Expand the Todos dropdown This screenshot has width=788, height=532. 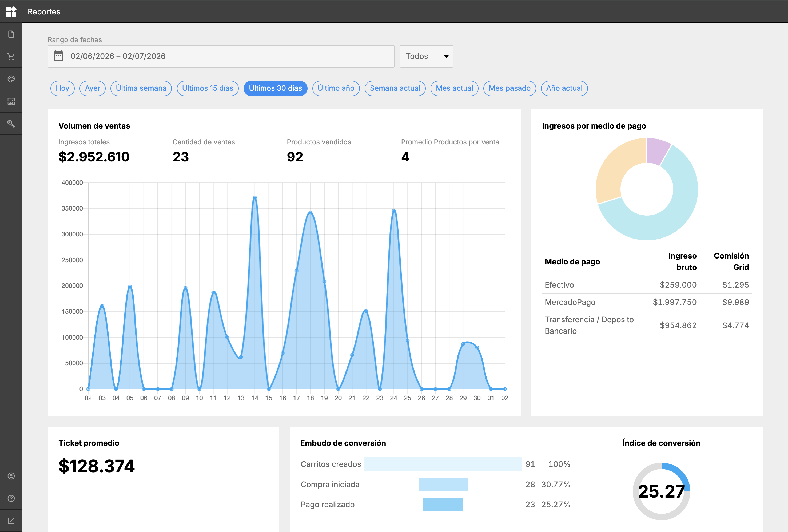[426, 56]
